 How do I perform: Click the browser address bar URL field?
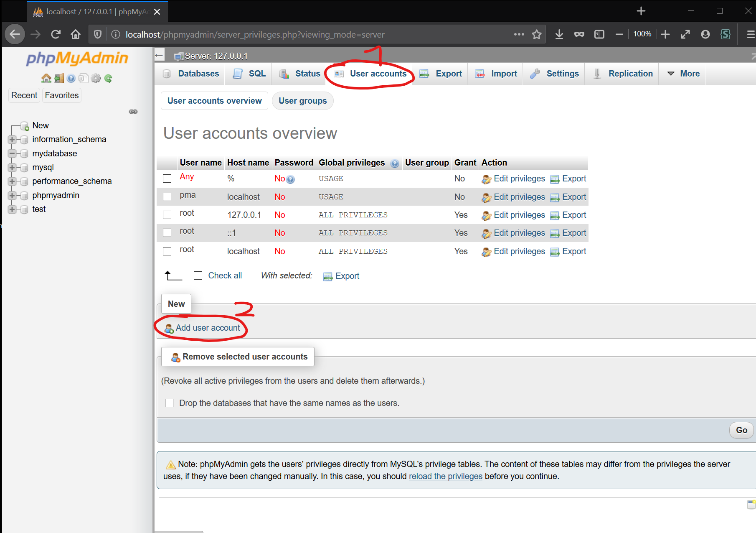click(x=317, y=34)
